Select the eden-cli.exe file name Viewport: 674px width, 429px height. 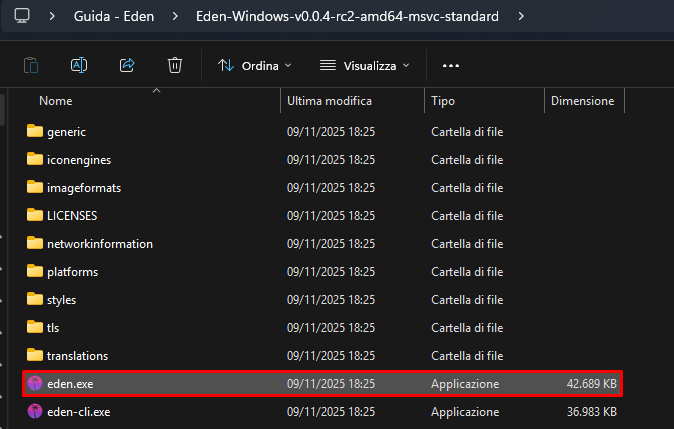79,412
